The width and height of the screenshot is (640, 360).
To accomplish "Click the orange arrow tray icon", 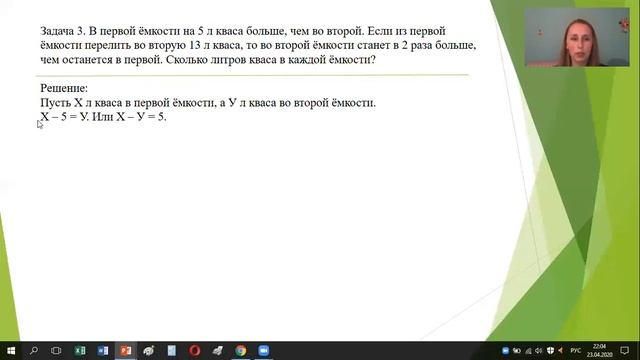I will [x=561, y=351].
